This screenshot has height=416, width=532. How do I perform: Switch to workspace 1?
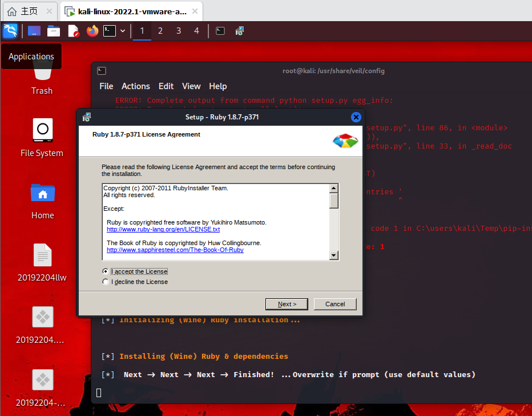142,31
